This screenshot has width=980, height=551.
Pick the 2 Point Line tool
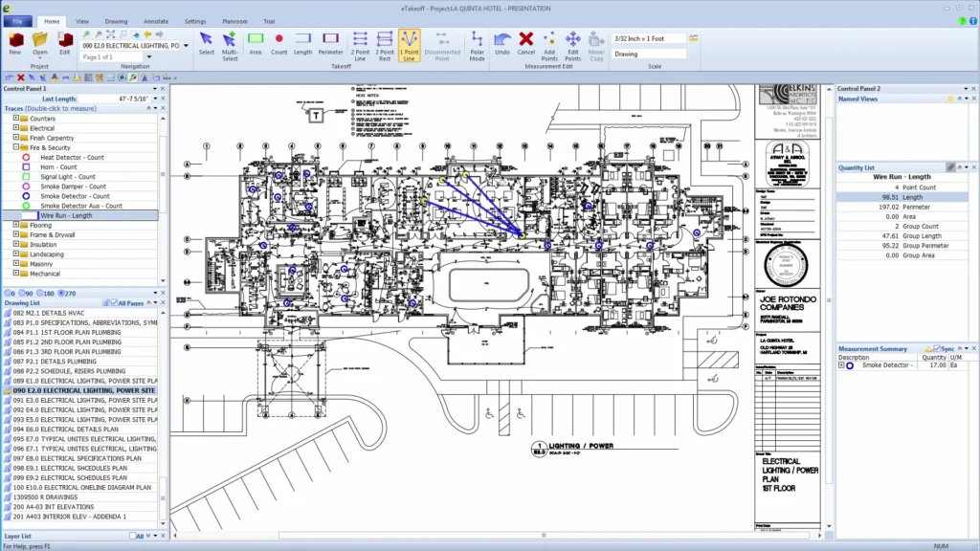point(360,46)
